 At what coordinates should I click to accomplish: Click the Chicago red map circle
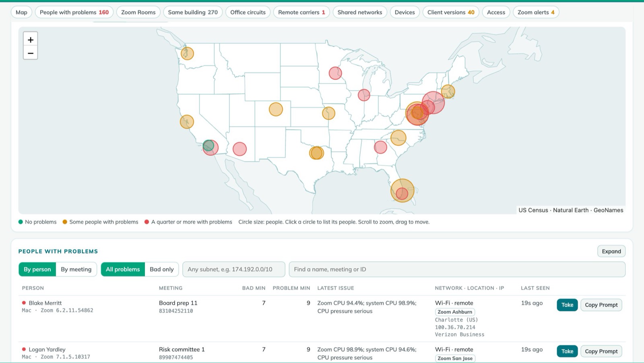point(364,95)
